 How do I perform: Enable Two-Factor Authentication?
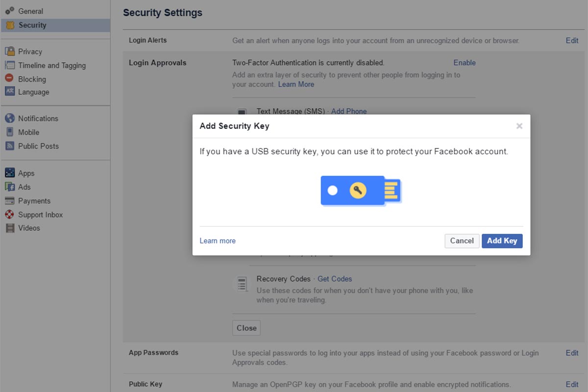coord(465,63)
